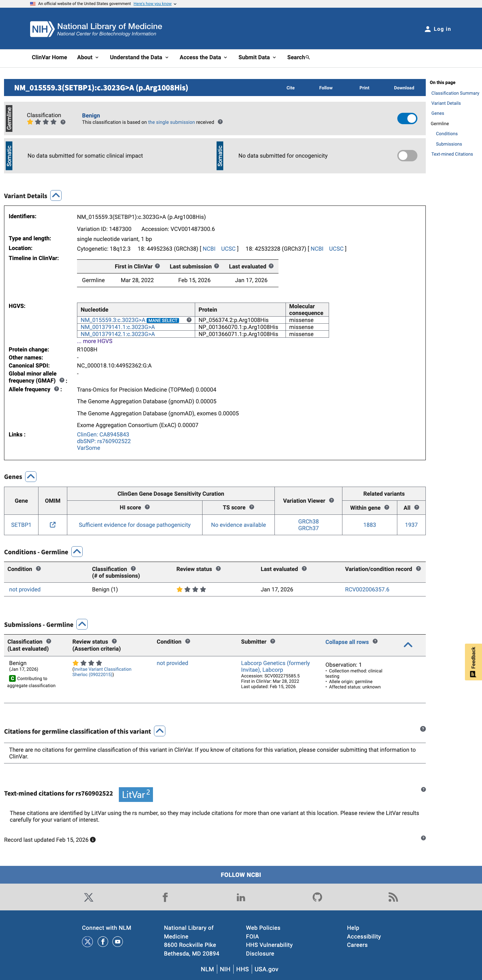Click help icon beside Allele frequency
This screenshot has height=980, width=482.
tap(56, 389)
